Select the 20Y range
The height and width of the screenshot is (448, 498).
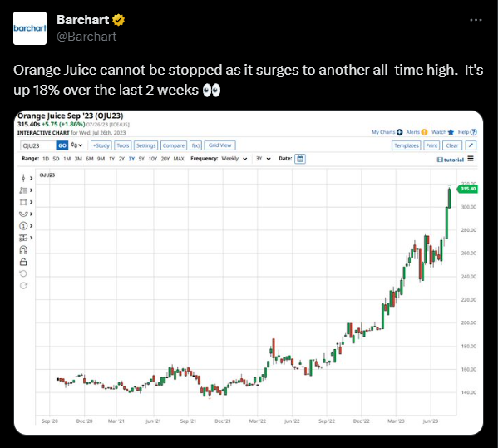(x=165, y=159)
